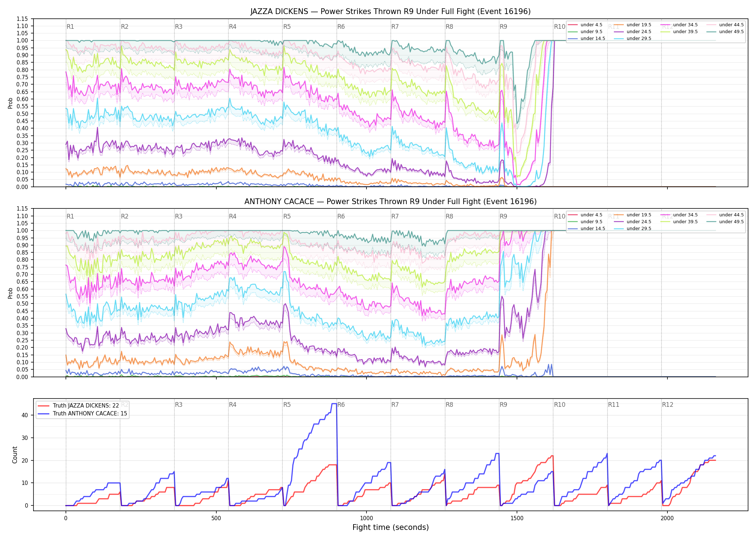Click the R12 round marker in bottom chart

tap(667, 405)
